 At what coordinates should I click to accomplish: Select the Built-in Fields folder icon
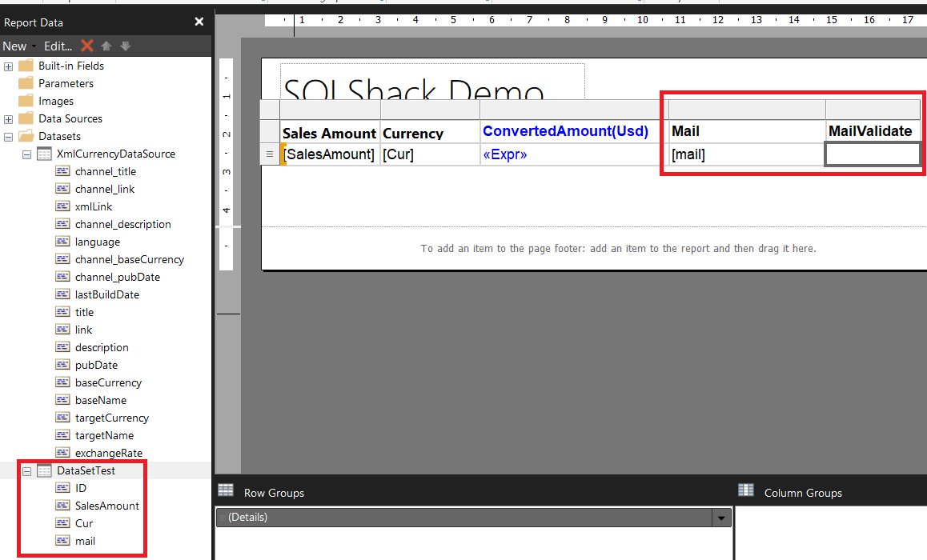click(x=26, y=66)
